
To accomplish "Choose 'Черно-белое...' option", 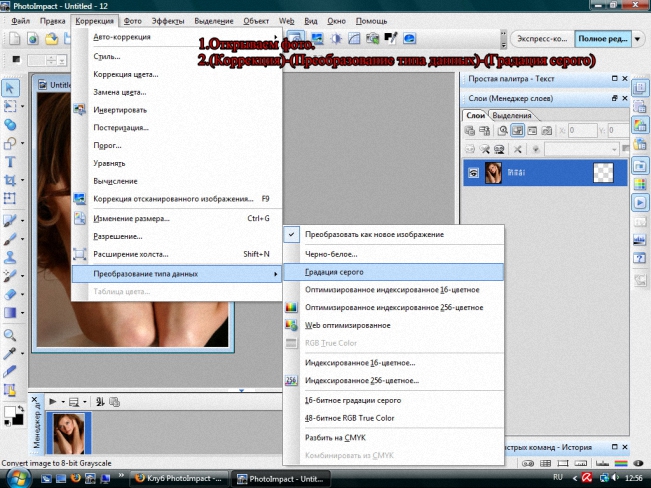I will 393,254.
